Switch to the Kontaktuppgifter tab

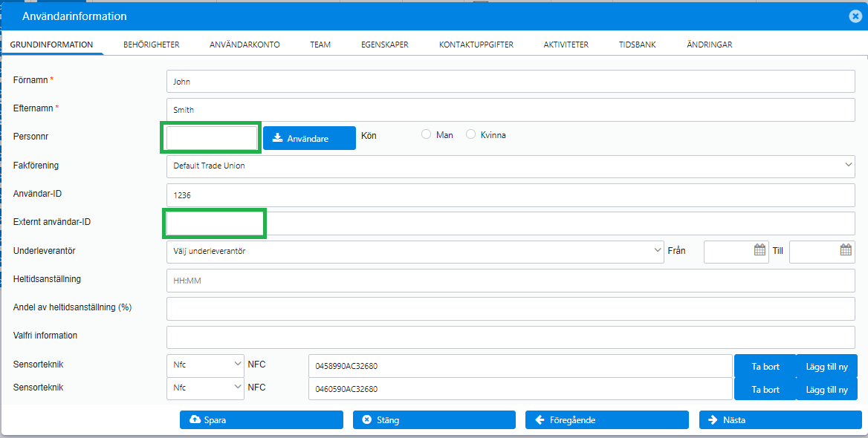[476, 45]
